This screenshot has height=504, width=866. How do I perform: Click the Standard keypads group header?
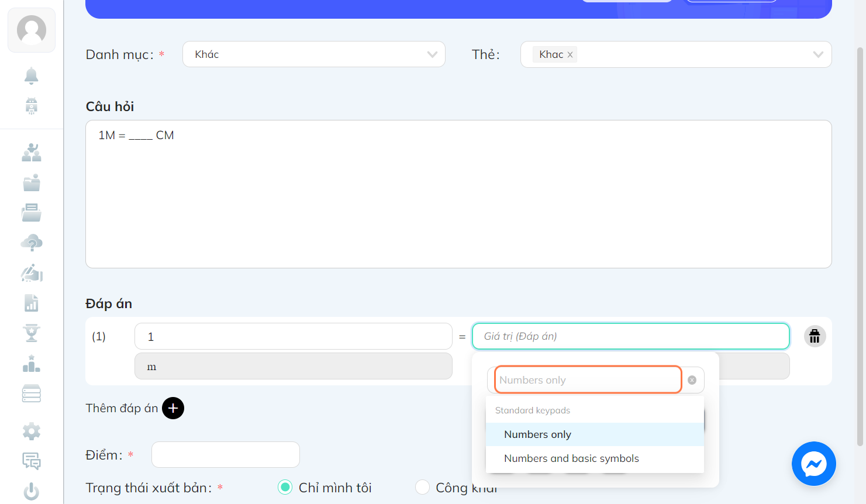pos(533,410)
